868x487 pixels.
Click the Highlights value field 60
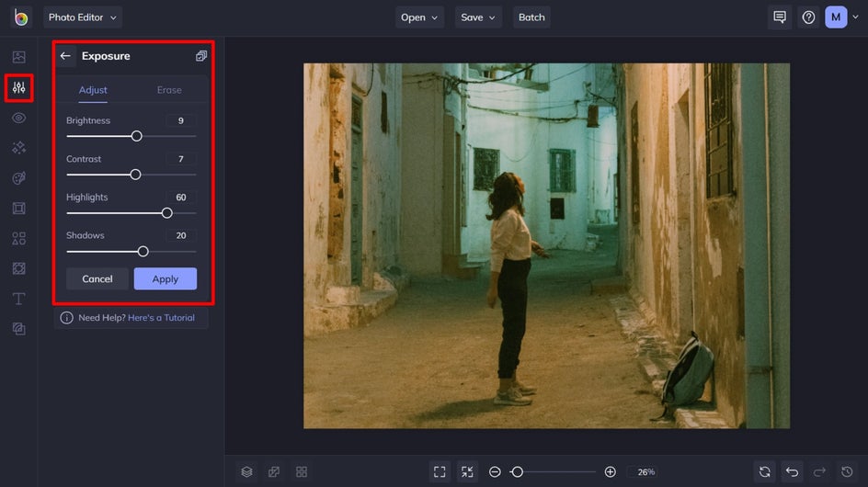(180, 197)
